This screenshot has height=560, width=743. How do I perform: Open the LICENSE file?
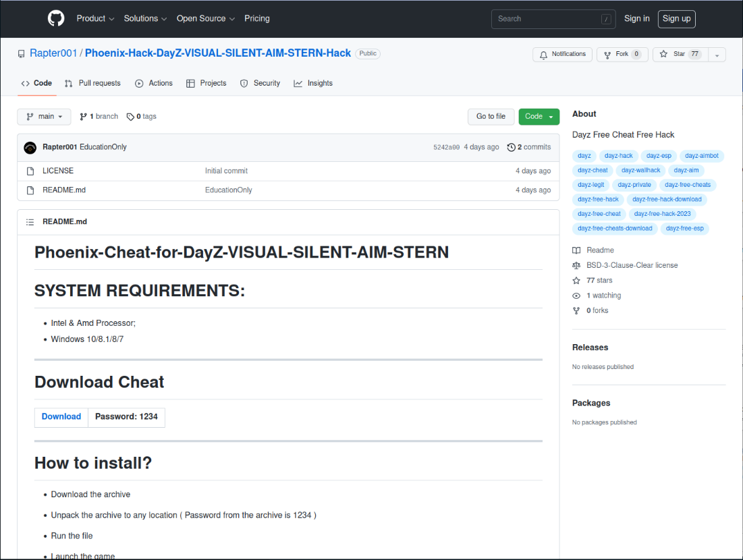pos(58,171)
